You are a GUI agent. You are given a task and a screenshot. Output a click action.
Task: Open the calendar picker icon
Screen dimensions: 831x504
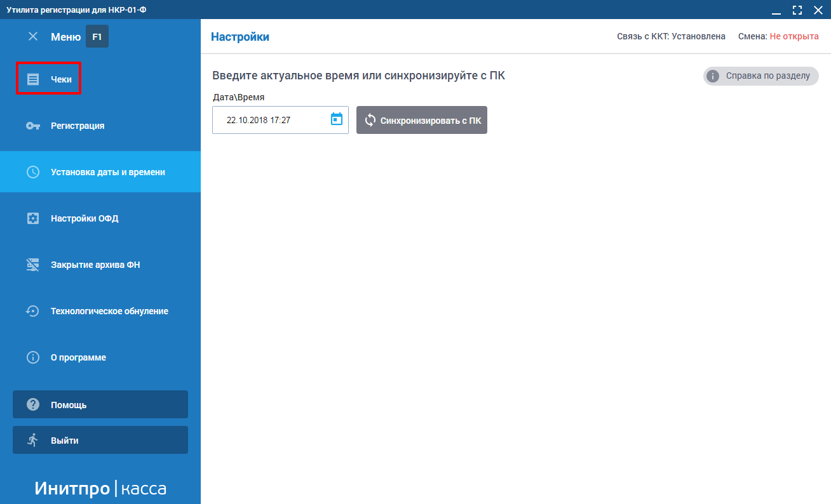(x=337, y=119)
